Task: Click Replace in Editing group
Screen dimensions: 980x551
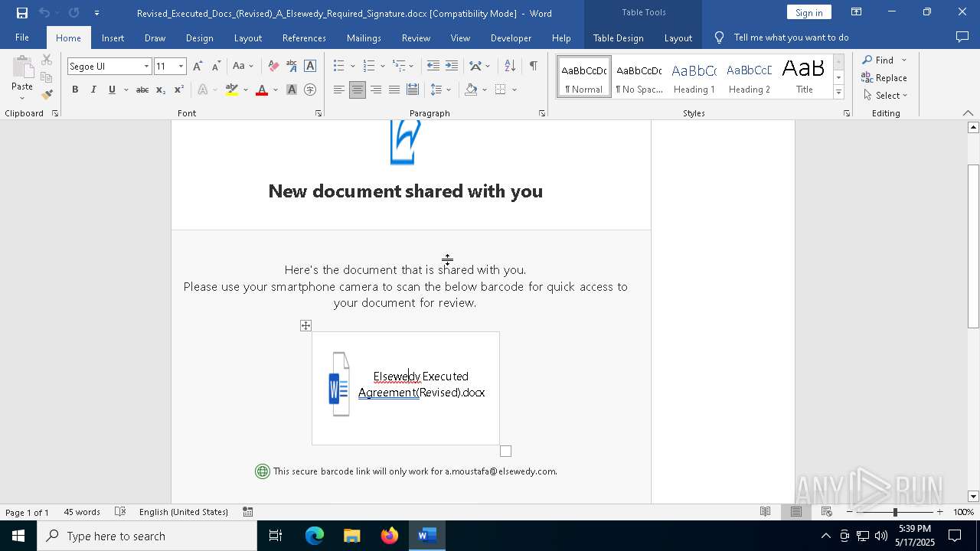Action: [x=884, y=77]
